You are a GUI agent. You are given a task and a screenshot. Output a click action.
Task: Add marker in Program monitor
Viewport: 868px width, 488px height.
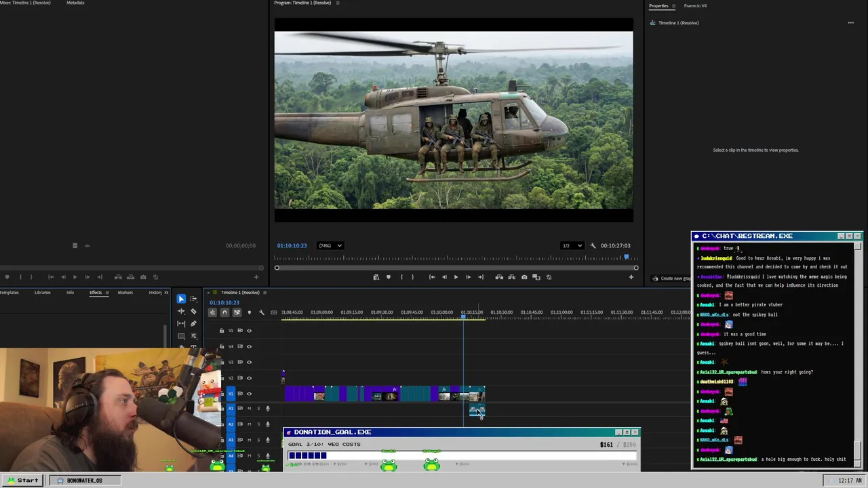[388, 277]
